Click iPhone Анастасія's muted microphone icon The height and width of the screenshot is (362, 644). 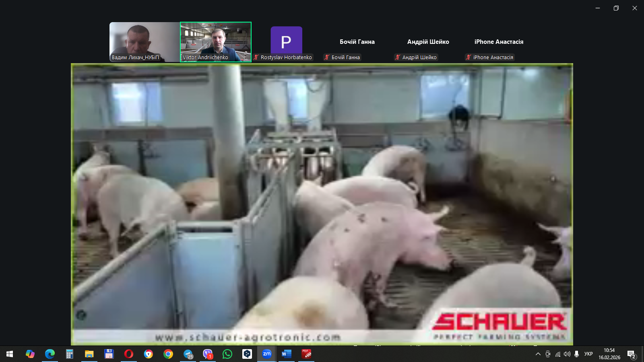469,58
